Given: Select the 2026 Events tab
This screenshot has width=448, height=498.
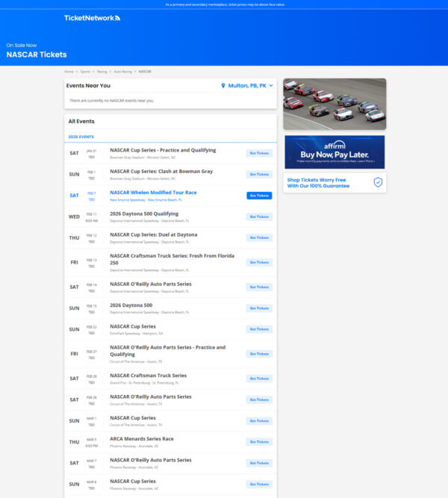Looking at the screenshot, I should (81, 137).
